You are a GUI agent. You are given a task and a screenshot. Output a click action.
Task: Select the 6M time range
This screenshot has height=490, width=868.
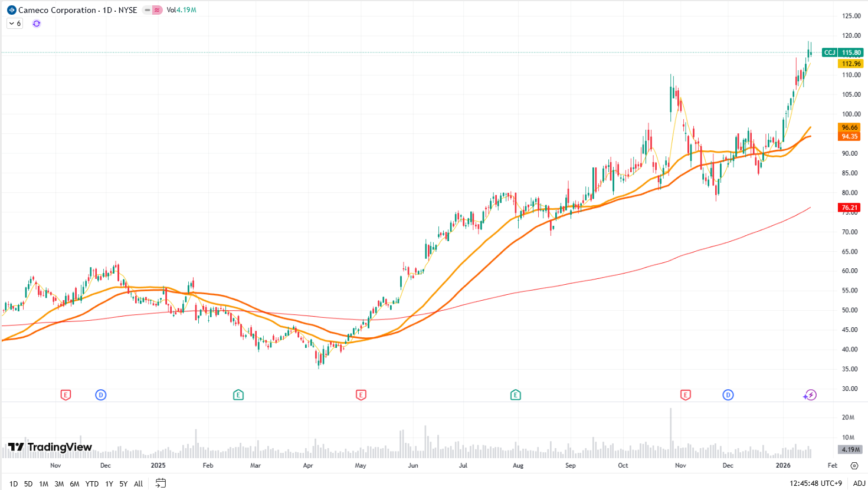coord(74,484)
